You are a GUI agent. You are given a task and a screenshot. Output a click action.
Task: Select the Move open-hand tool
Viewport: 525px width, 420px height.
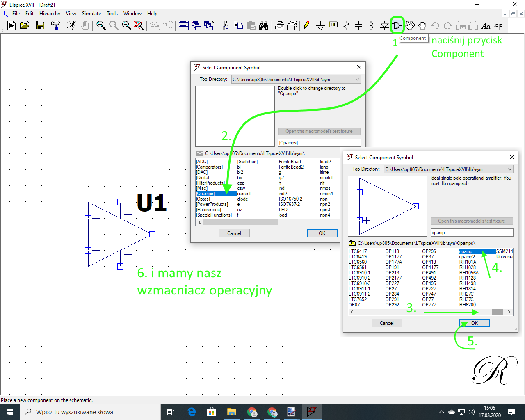[410, 25]
